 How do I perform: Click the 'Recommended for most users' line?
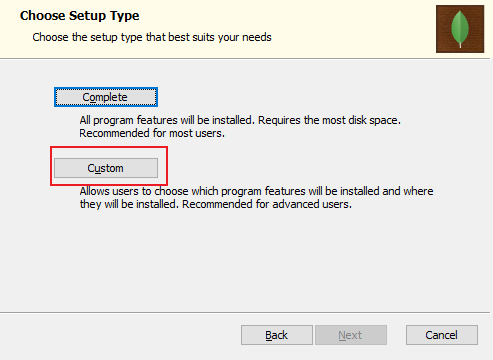click(x=152, y=133)
